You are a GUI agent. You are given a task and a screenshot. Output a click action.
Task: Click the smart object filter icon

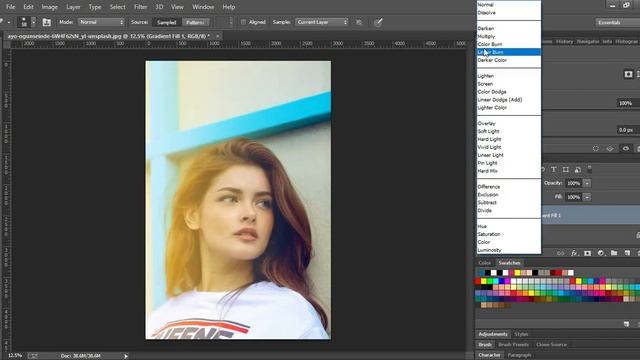pos(578,169)
